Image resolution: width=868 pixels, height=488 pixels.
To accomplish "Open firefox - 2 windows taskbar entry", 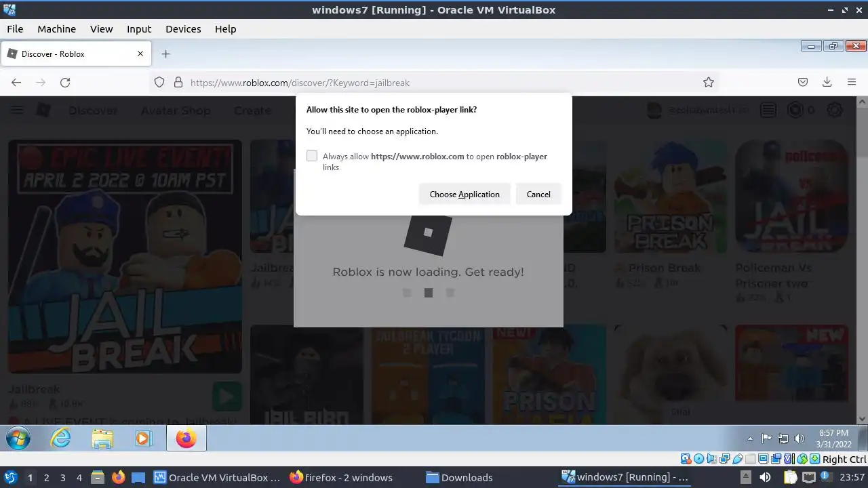I will [341, 478].
